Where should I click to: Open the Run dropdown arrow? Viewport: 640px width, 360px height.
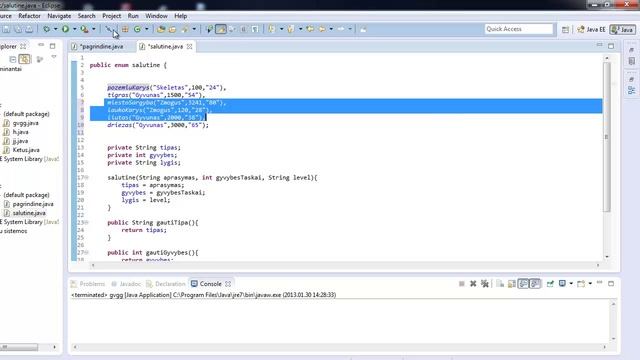[74, 29]
